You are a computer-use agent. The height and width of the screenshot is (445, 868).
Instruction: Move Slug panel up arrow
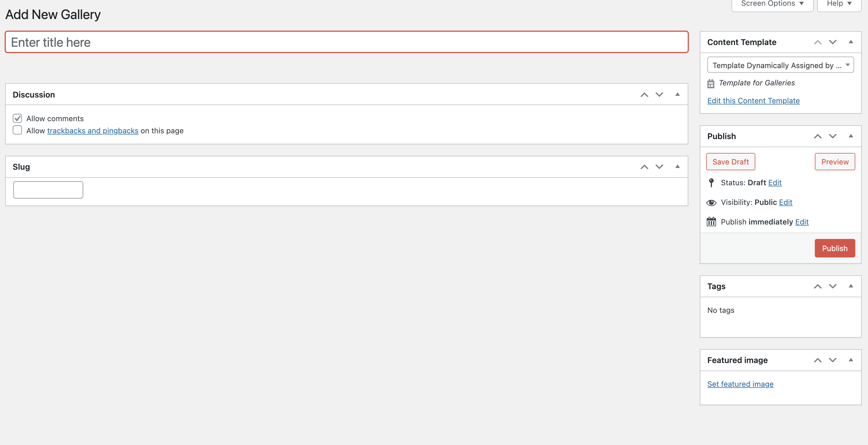(x=644, y=167)
